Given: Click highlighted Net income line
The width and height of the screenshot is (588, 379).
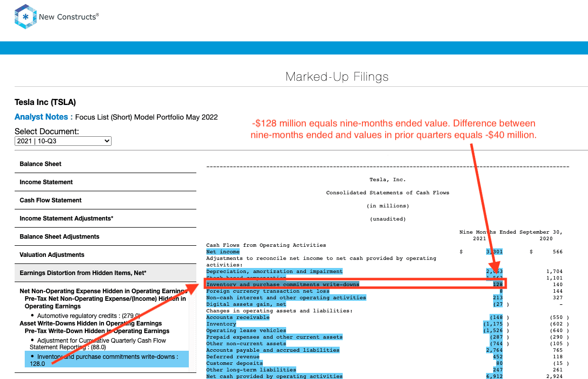Looking at the screenshot, I should coord(223,252).
